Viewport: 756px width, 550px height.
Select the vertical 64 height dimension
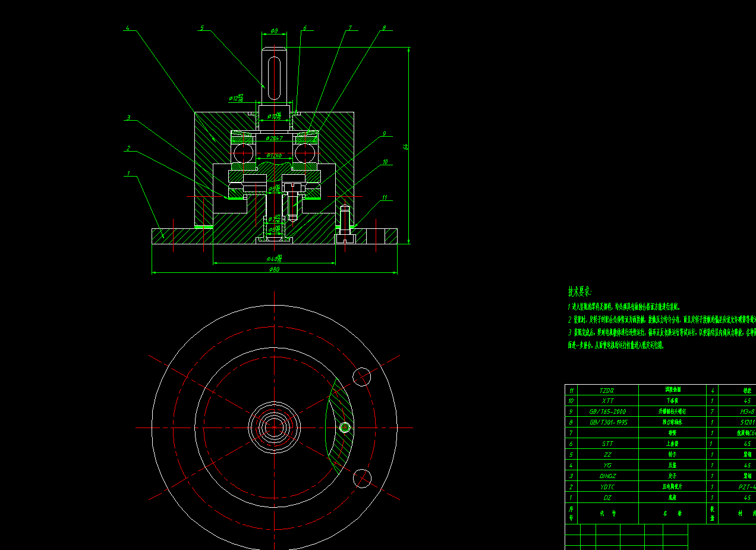click(405, 146)
